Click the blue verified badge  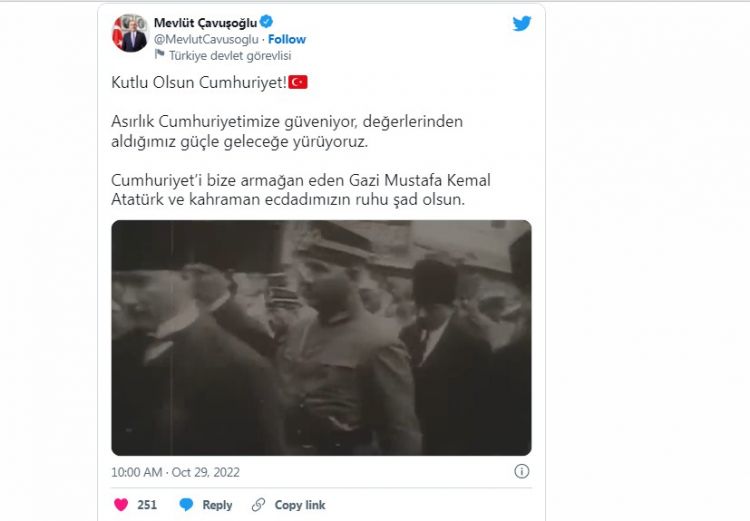pyautogui.click(x=266, y=22)
